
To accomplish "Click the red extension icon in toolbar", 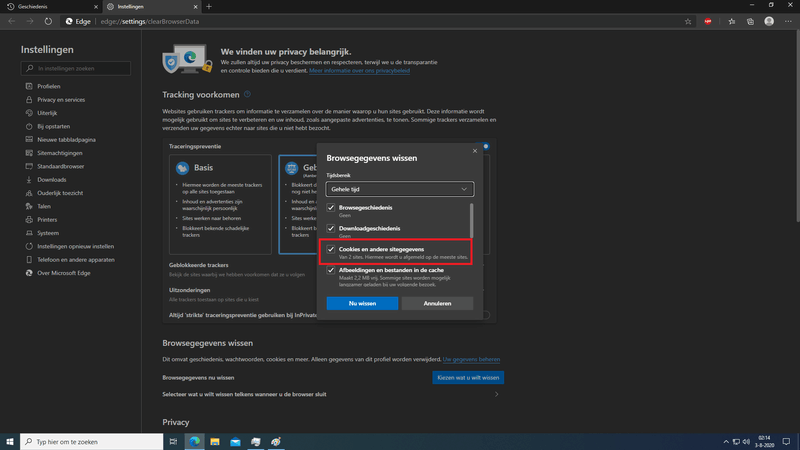I will [708, 21].
